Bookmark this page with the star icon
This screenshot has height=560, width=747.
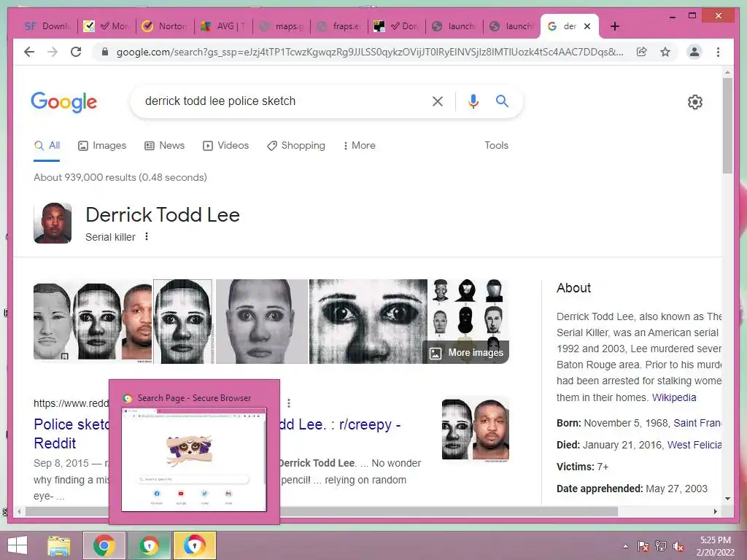click(665, 52)
